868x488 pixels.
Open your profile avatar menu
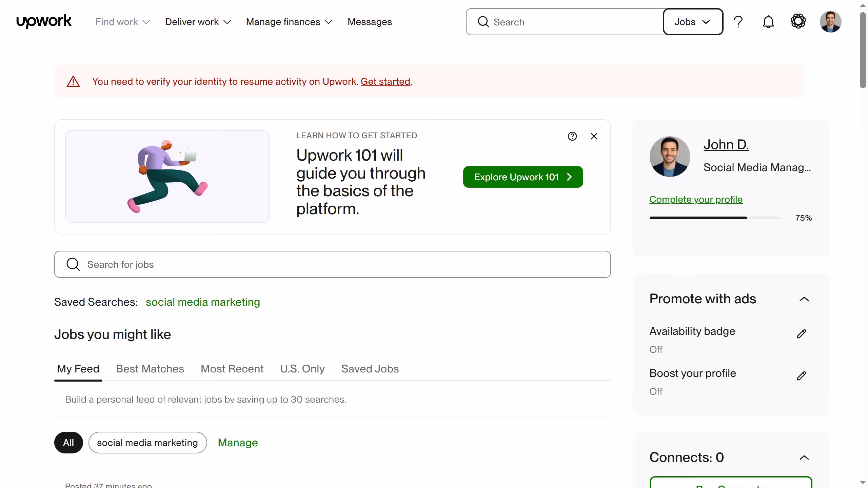click(831, 21)
